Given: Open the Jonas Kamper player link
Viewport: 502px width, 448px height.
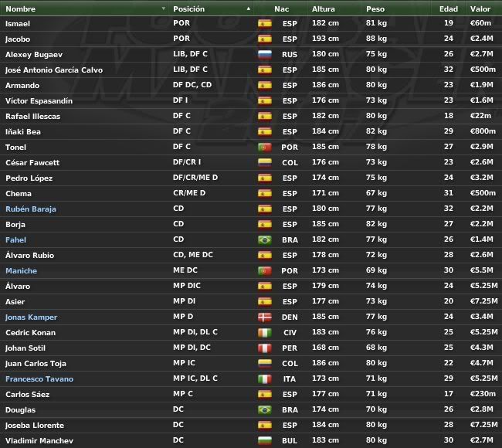Looking at the screenshot, I should [31, 317].
